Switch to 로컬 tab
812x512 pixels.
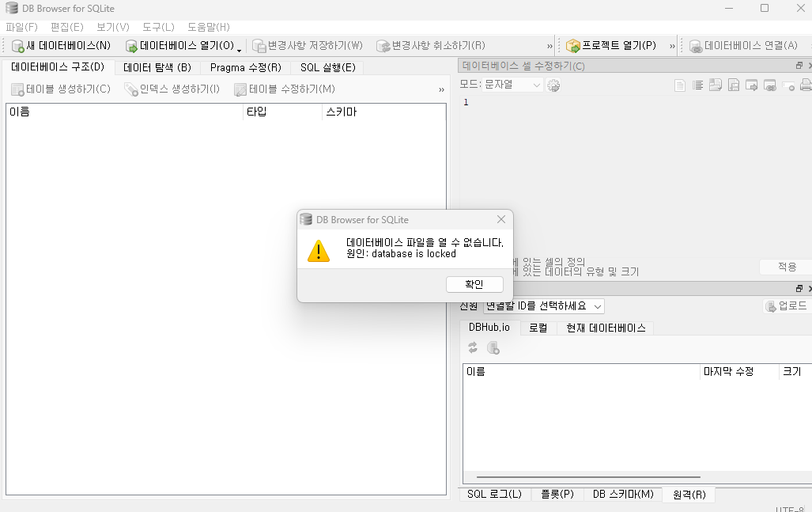[538, 328]
